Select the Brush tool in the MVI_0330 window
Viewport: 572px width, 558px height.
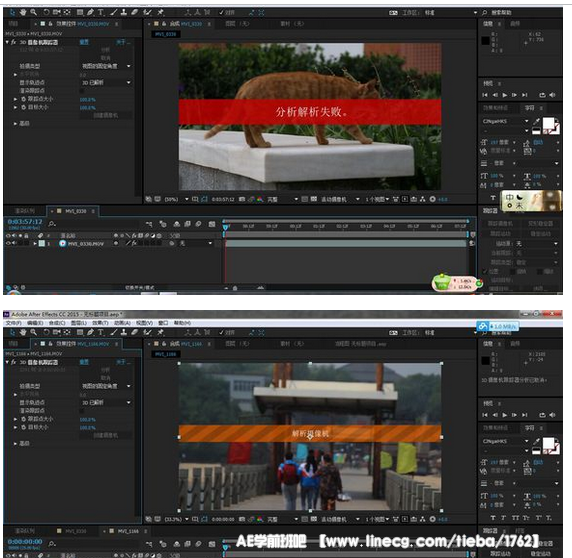(x=113, y=12)
